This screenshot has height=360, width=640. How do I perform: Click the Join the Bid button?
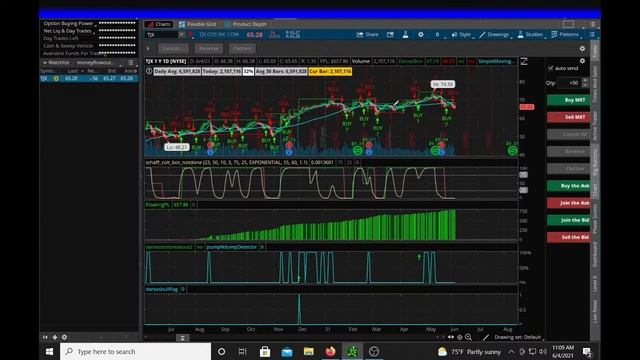pyautogui.click(x=568, y=220)
